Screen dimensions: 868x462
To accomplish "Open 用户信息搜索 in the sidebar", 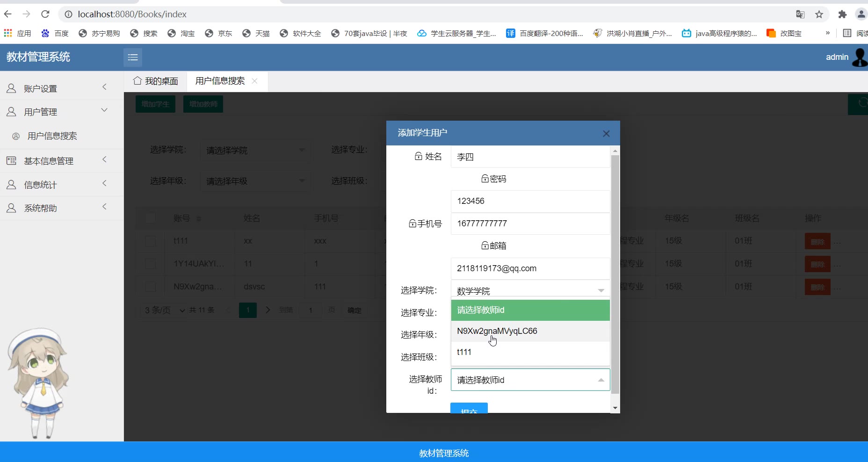I will pos(52,136).
